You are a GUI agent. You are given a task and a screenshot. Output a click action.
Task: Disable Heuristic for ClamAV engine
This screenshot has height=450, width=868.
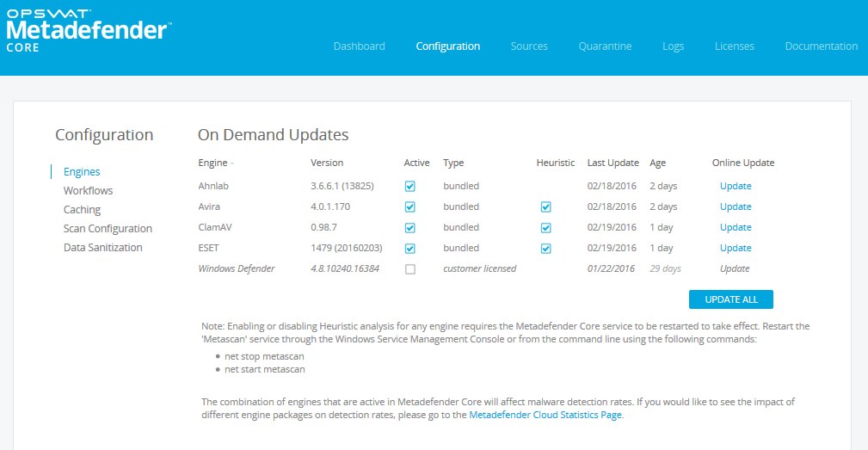coord(545,227)
